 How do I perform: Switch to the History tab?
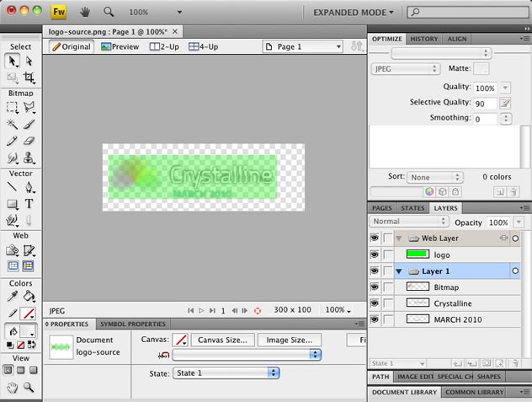coord(424,39)
